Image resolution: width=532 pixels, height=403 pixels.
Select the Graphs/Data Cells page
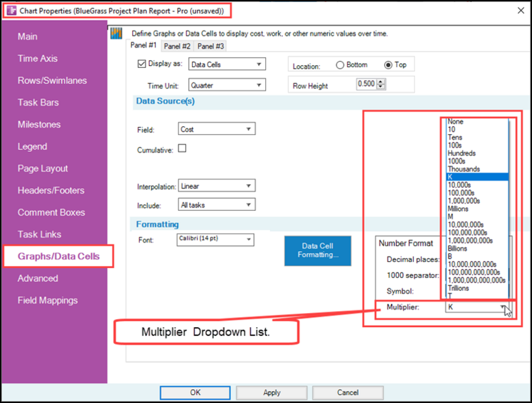coord(58,257)
